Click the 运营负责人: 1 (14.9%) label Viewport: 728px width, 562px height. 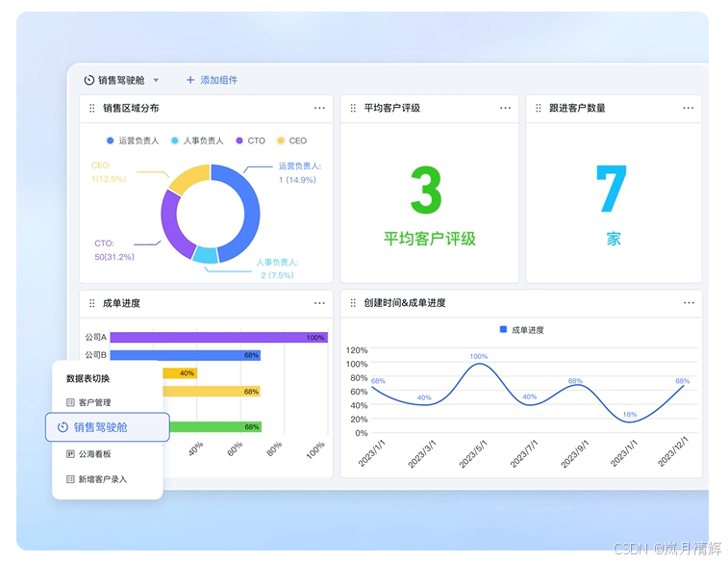click(300, 173)
